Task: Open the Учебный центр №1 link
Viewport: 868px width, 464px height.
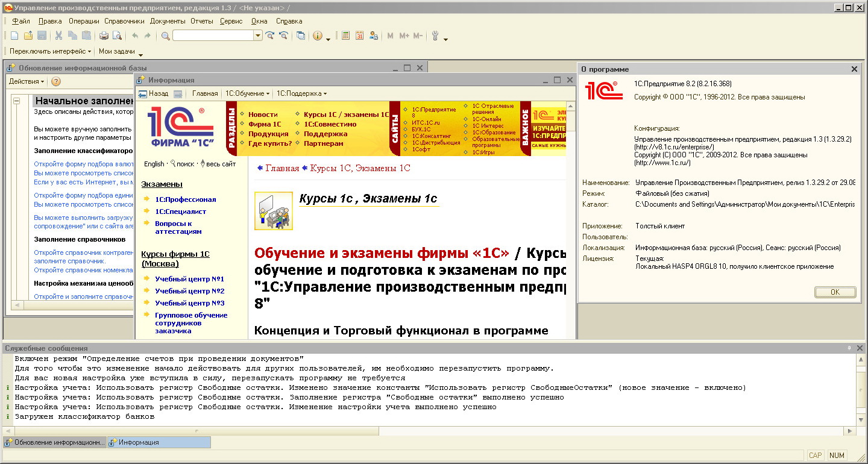Action: pos(189,279)
